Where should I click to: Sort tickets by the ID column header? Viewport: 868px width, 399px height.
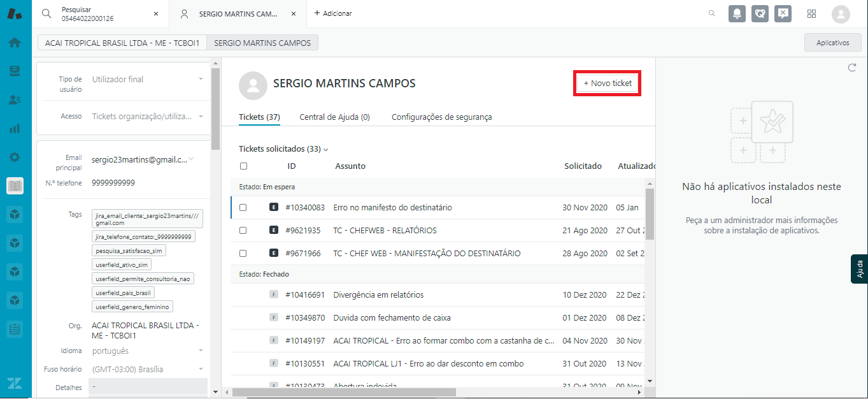(x=292, y=166)
